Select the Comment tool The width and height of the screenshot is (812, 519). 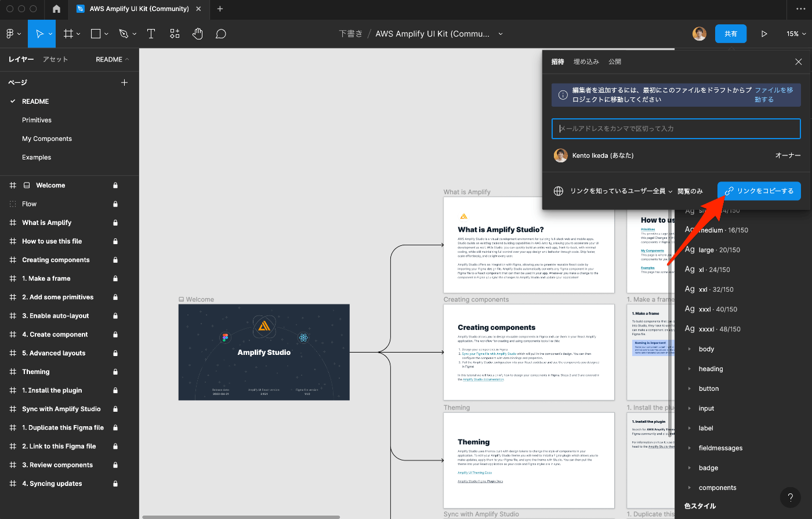(221, 34)
